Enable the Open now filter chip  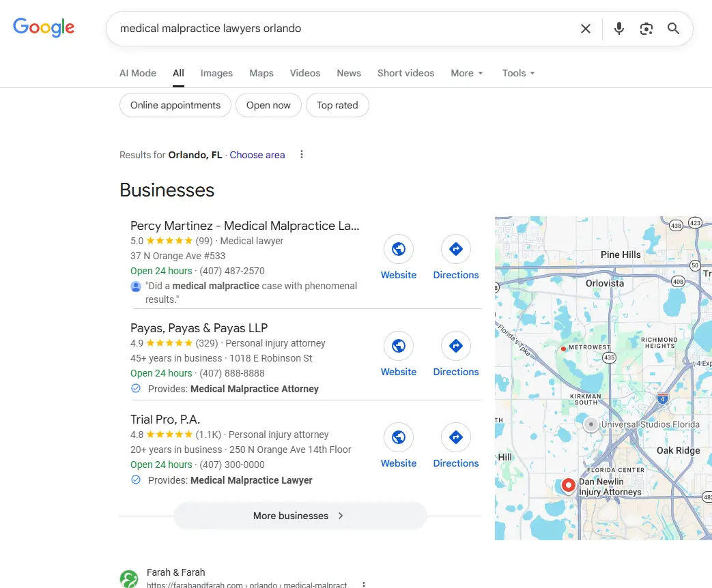coord(268,105)
